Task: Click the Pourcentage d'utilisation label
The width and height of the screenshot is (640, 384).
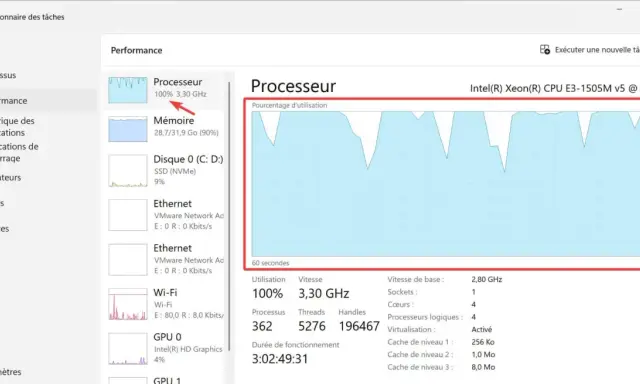Action: [289, 105]
